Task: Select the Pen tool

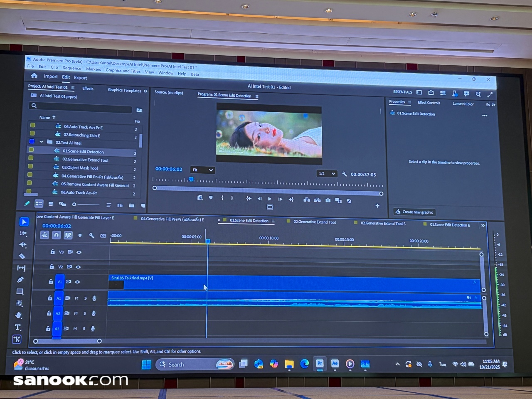Action: 20,280
